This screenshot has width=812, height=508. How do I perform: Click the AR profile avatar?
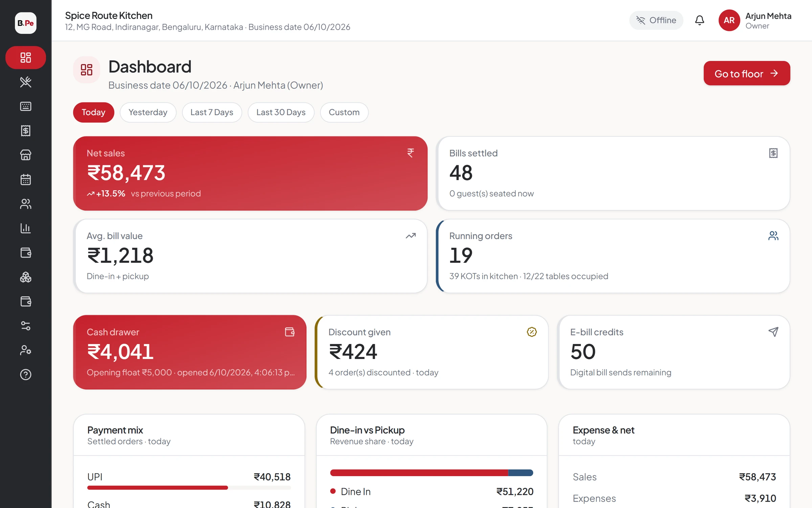point(729,20)
